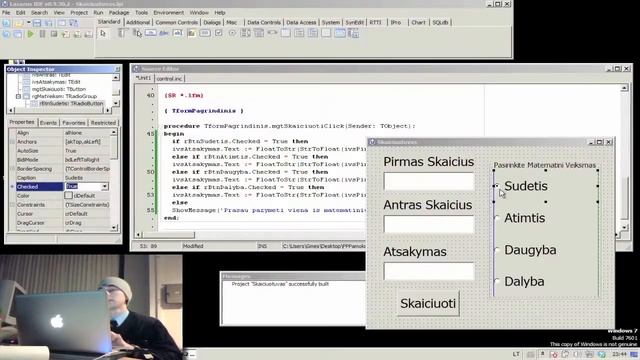
Task: Collapse the rgMatVeiksm TRadioGroup tree node
Action: click(18, 96)
